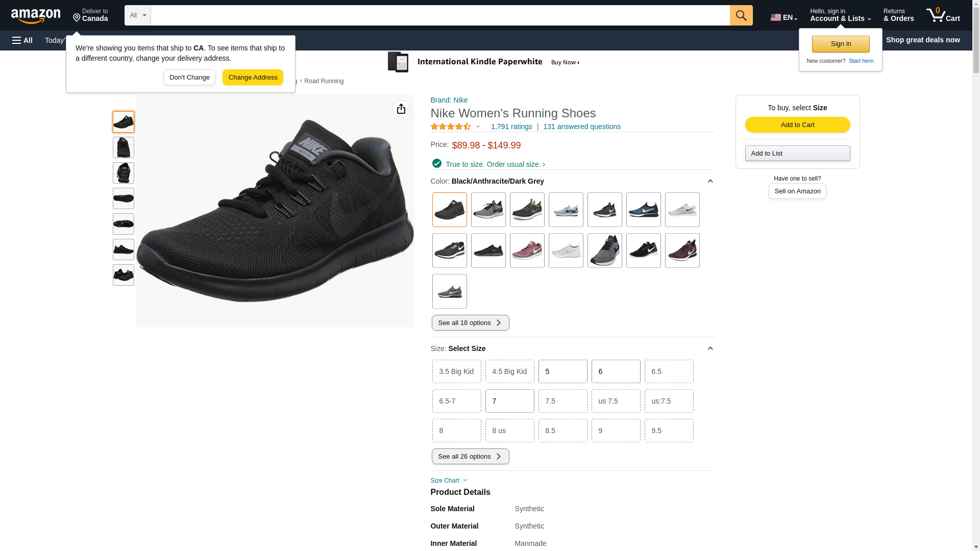
Task: Click inside the Amazon search field
Action: (x=439, y=15)
